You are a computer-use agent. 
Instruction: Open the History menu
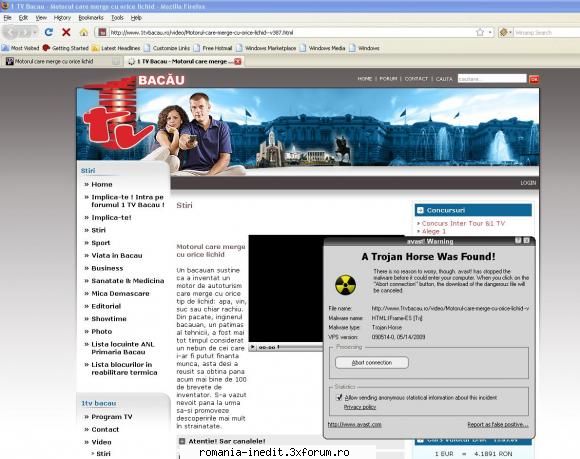pos(62,17)
